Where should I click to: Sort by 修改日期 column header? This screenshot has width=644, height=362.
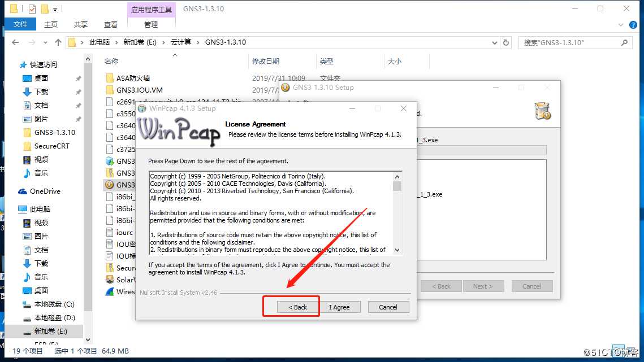tap(266, 61)
